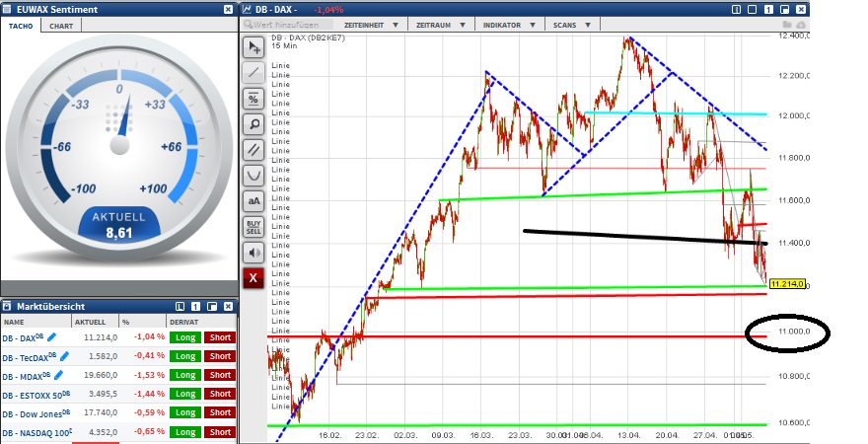868x444 pixels.
Task: Click the first header icon of DB - DAX window
Action: pos(736,10)
